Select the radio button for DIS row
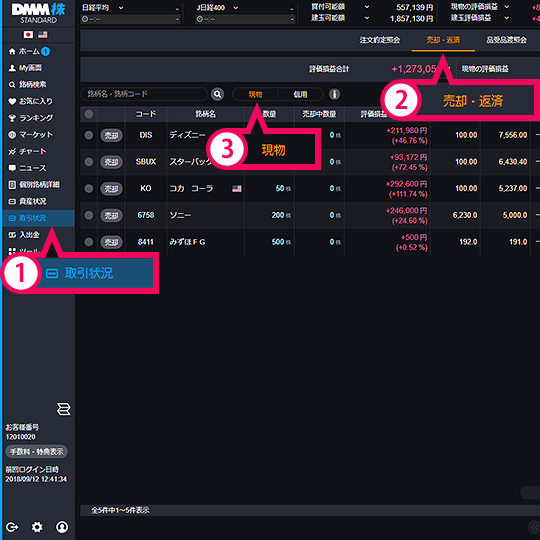Screen dimensions: 540x540 click(x=89, y=135)
